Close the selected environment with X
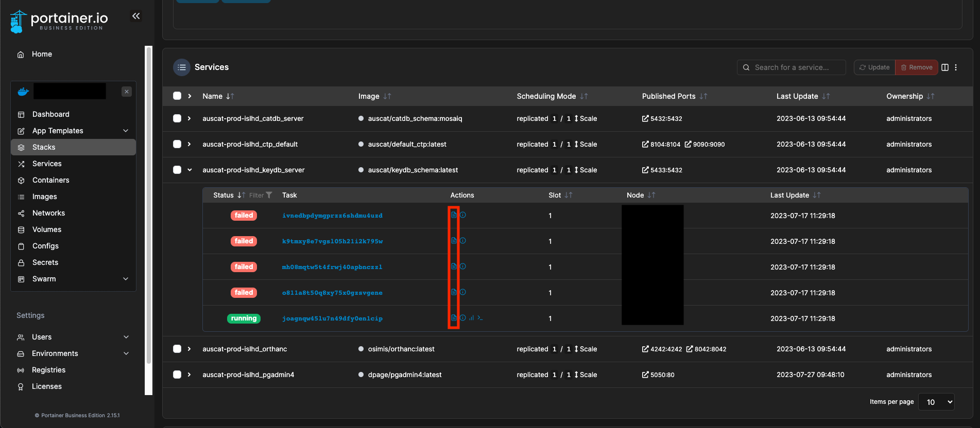Image resolution: width=980 pixels, height=428 pixels. coord(127,92)
